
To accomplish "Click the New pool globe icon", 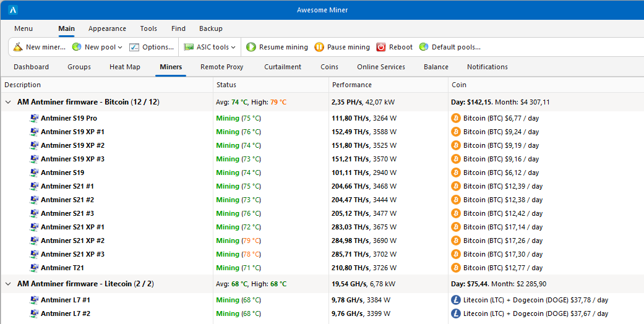I will point(76,47).
